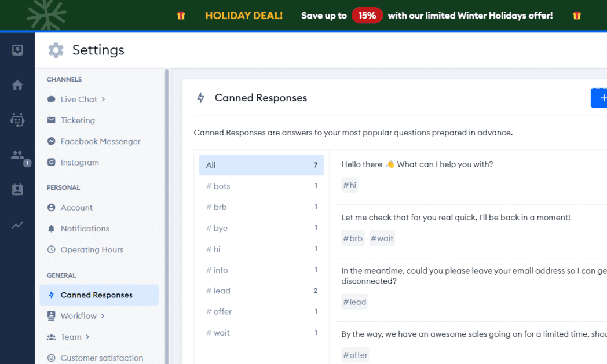Click the Team people icon
The image size is (607, 364).
click(x=51, y=337)
